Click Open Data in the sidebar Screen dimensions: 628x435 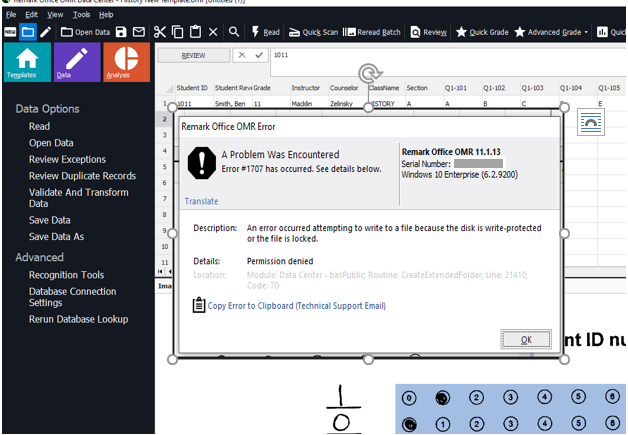point(51,143)
